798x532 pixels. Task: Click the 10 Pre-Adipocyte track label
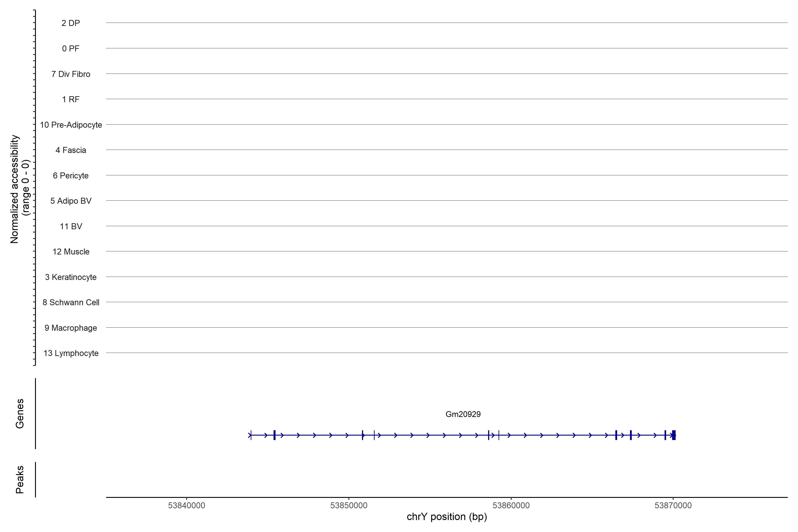coord(71,125)
